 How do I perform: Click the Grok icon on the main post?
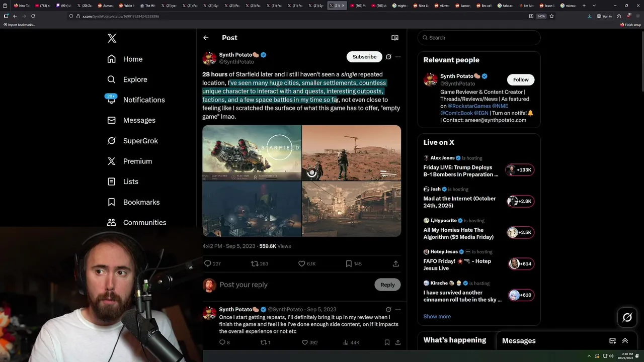tap(388, 57)
